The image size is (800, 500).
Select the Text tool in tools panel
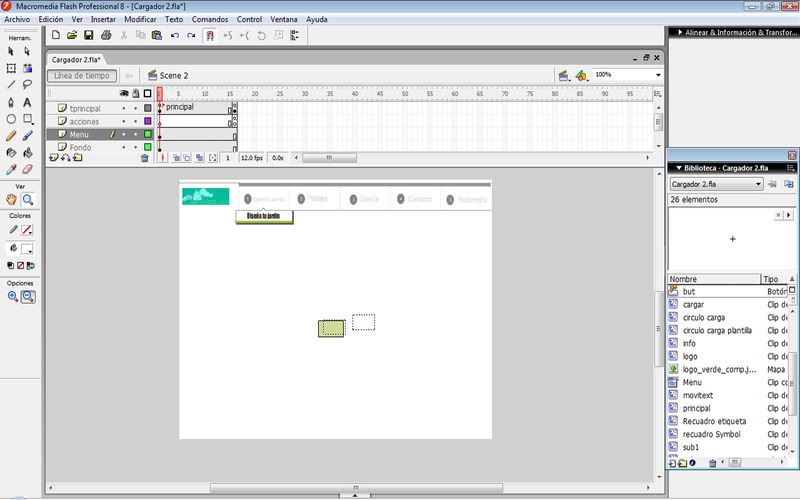pos(27,102)
